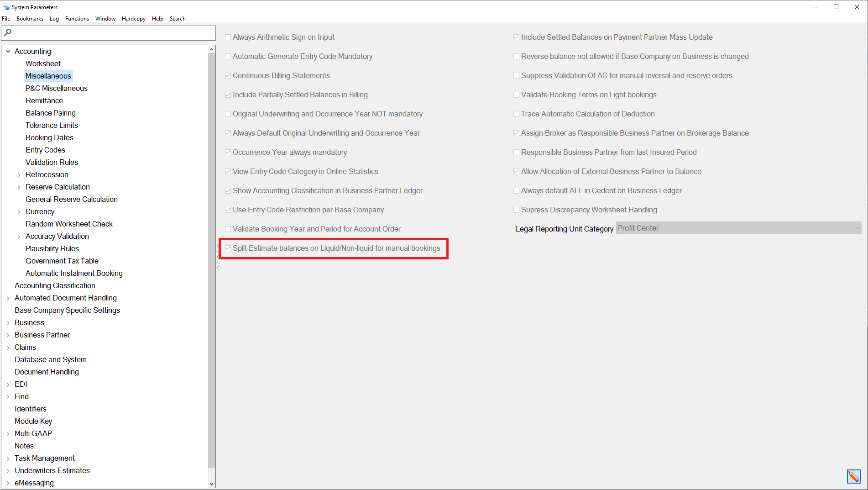The image size is (868, 490).
Task: Expand the Claims tree node
Action: coord(7,347)
